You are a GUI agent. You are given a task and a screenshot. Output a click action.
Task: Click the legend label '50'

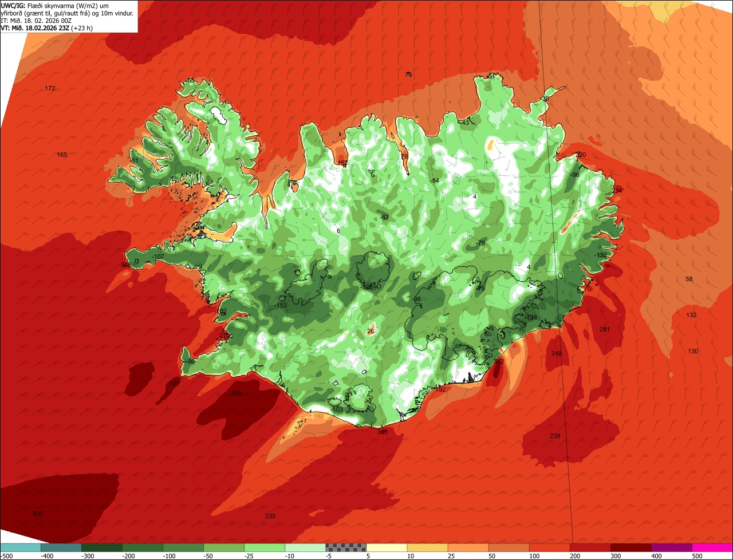[492, 556]
